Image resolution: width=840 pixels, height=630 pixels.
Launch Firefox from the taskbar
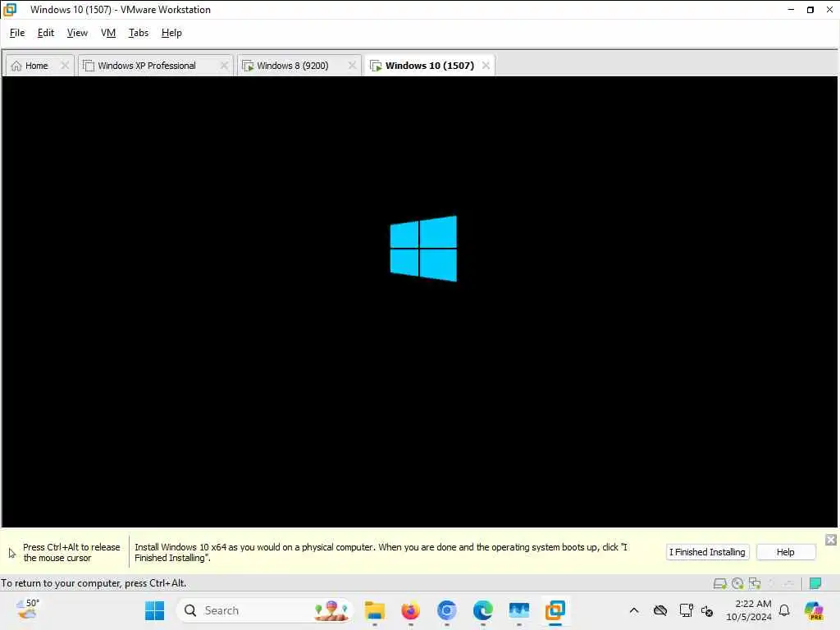click(x=410, y=610)
